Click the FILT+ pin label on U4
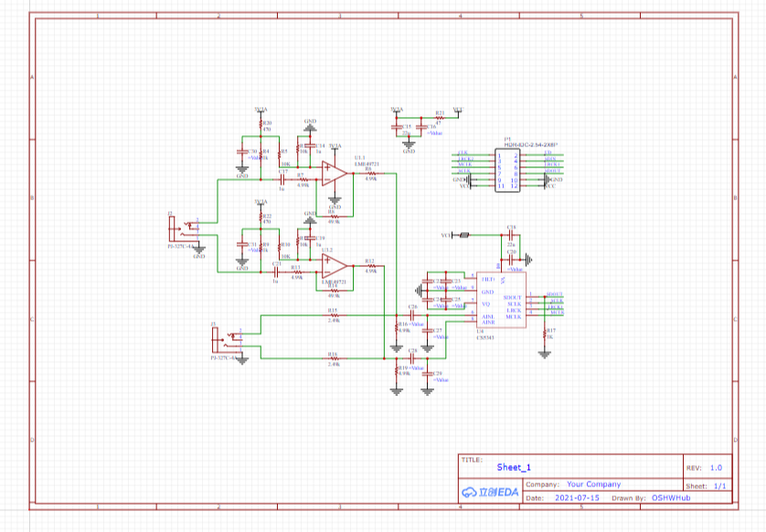Image resolution: width=766 pixels, height=532 pixels. [488, 280]
